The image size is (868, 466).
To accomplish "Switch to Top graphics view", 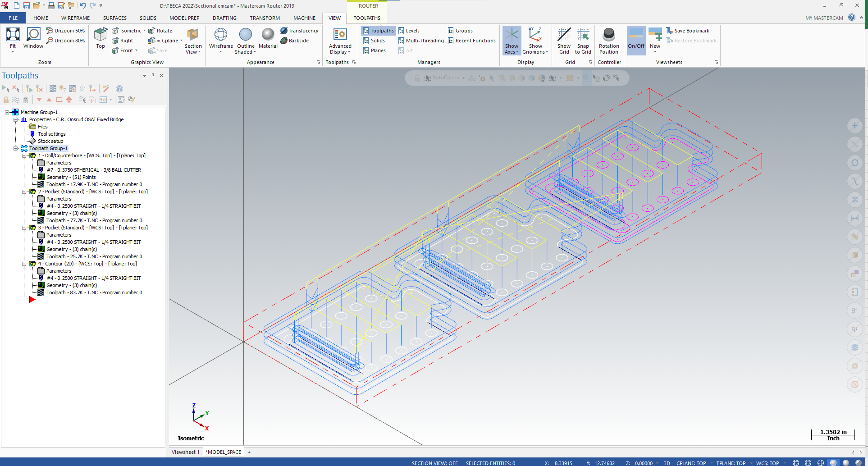I will pos(101,38).
